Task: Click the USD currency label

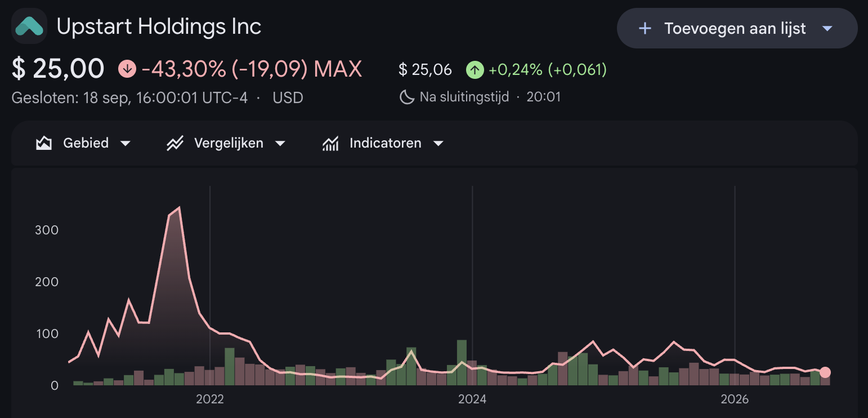Action: click(x=288, y=97)
